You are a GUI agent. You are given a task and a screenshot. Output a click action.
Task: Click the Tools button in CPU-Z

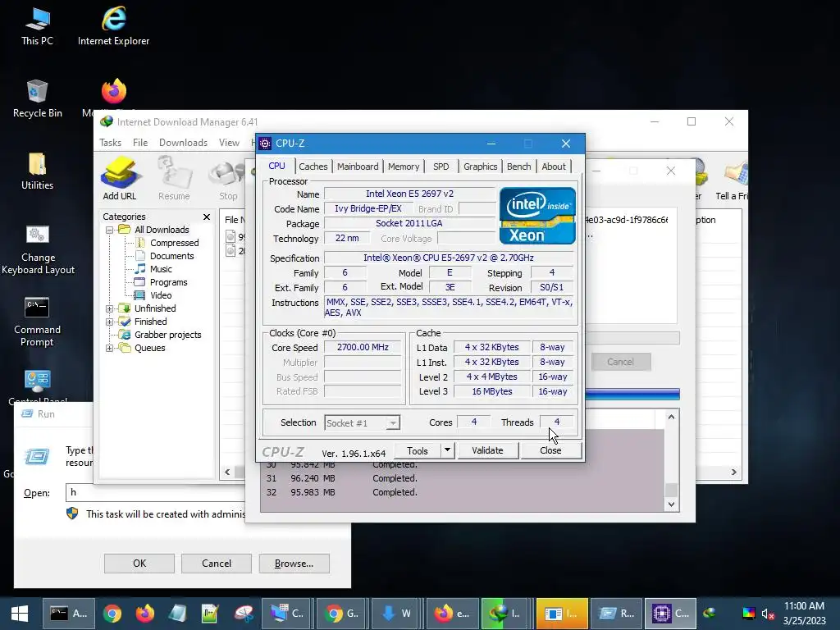(x=418, y=450)
